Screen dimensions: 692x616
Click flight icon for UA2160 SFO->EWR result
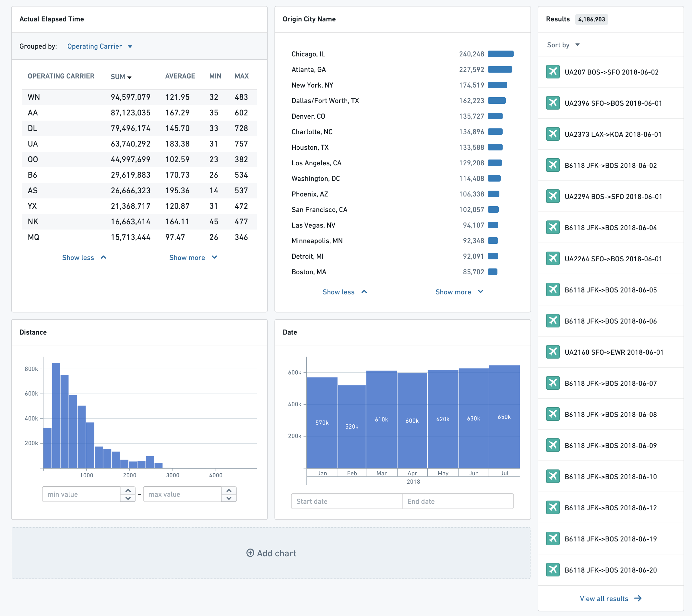coord(553,352)
